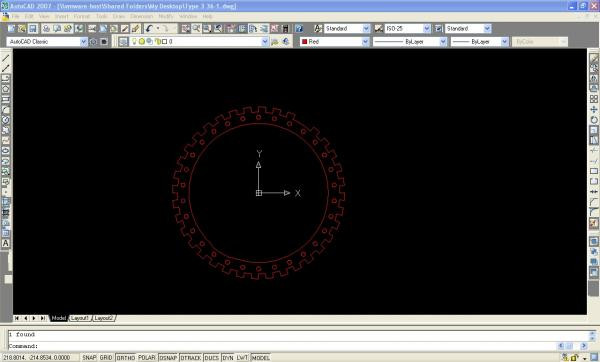Screen dimensions: 600x362
Task: Click the Save icon in the toolbar
Action: point(33,29)
